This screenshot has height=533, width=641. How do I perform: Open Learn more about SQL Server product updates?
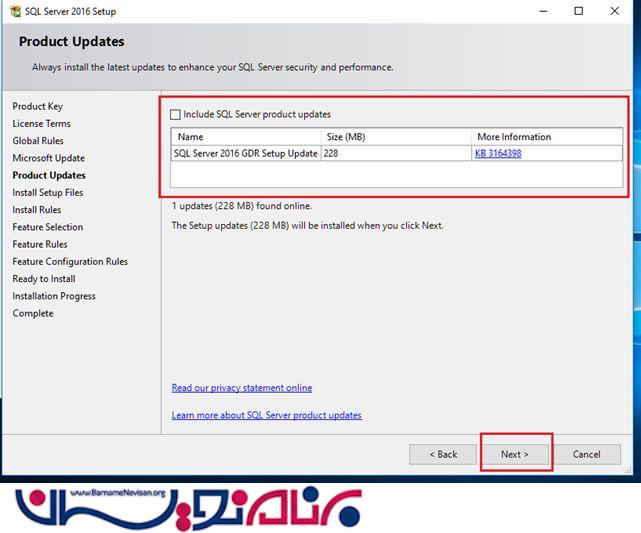tap(267, 415)
